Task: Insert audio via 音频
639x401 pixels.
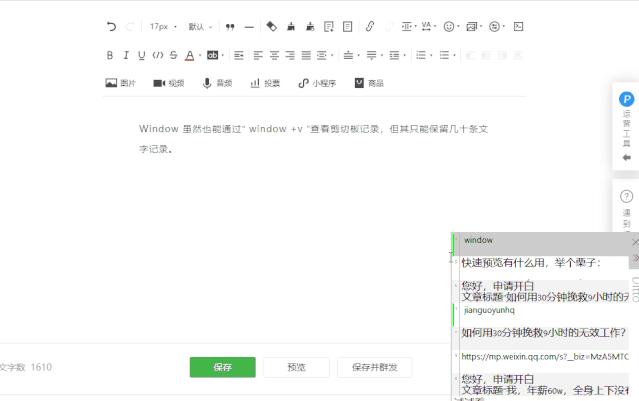Action: (x=217, y=84)
